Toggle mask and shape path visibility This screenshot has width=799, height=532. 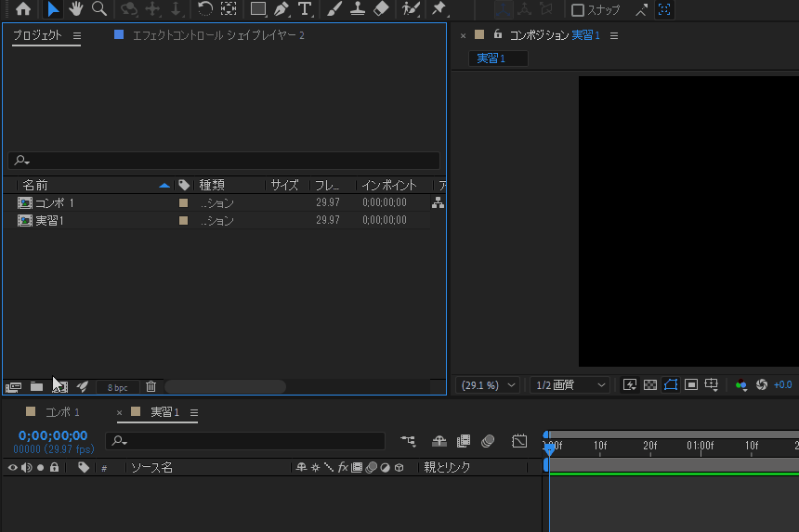(x=671, y=385)
